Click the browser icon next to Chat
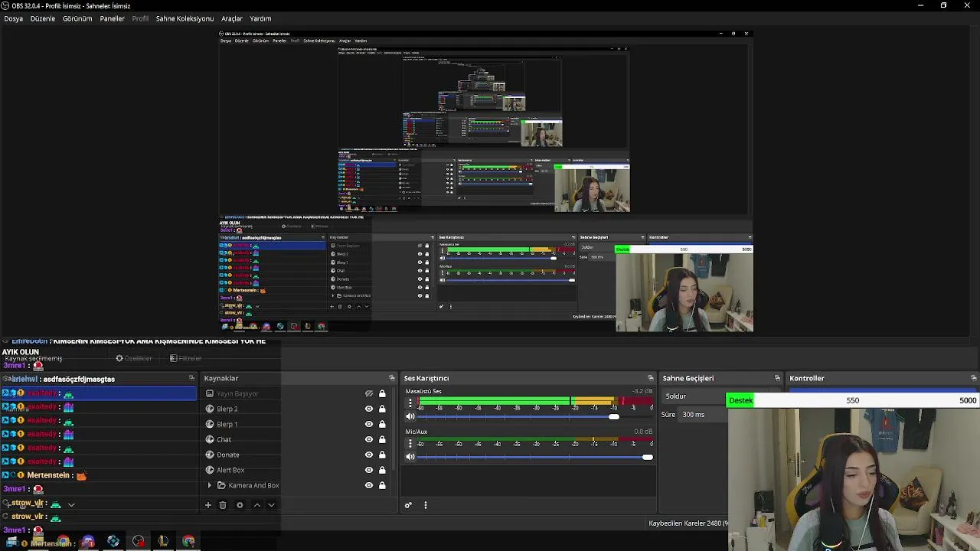This screenshot has width=980, height=551. [x=210, y=439]
